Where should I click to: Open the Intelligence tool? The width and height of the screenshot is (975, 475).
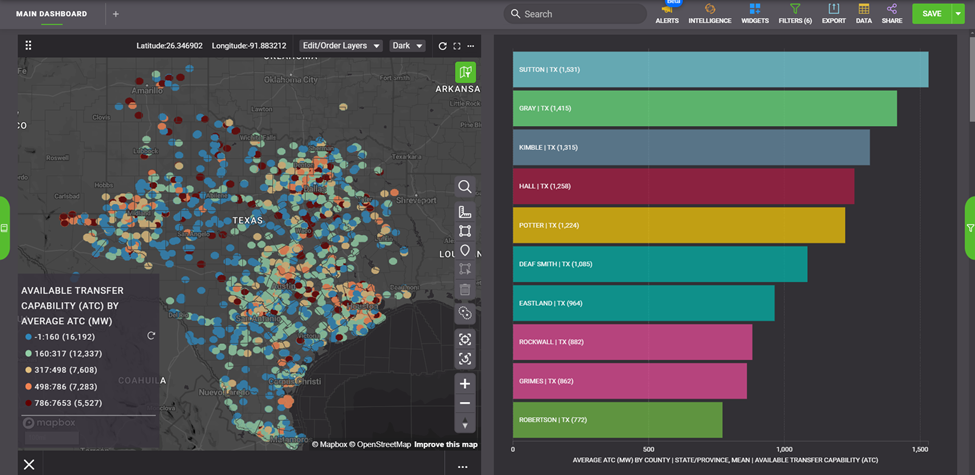tap(709, 13)
